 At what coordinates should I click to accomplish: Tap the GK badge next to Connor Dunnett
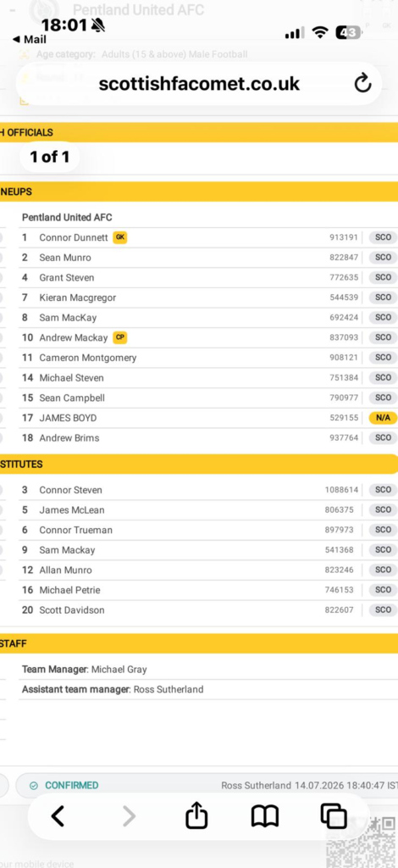120,237
